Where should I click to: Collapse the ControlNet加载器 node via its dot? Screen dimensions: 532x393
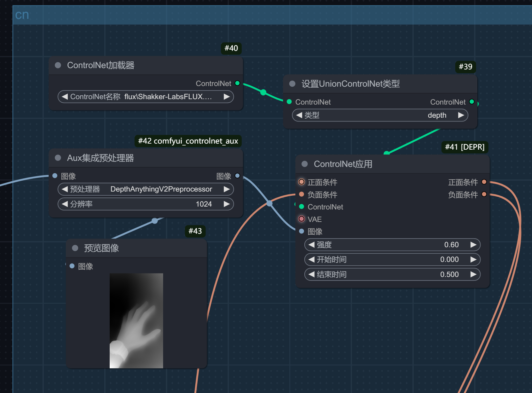click(58, 65)
